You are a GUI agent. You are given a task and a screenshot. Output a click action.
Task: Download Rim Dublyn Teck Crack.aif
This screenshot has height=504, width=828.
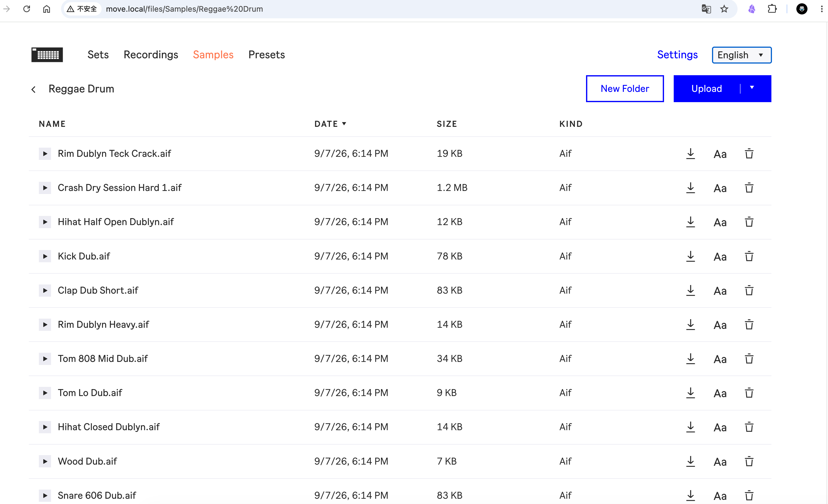tap(691, 153)
